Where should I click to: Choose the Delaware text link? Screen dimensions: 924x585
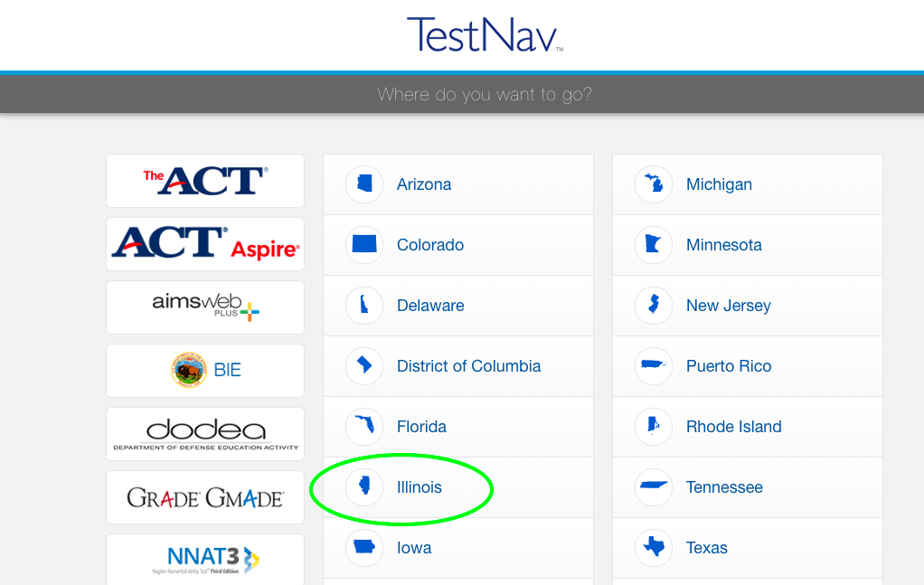[x=430, y=306]
